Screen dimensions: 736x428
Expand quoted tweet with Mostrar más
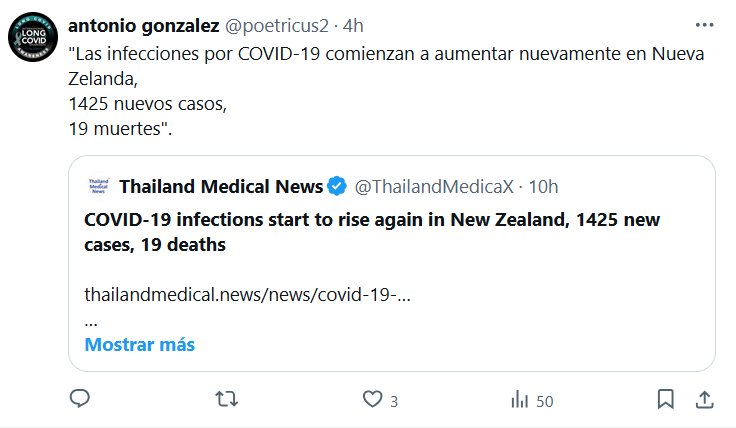pos(139,344)
